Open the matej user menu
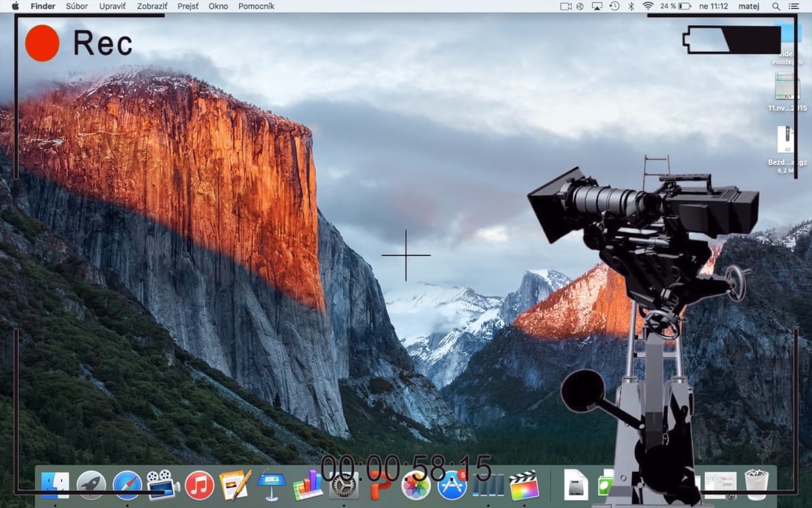Image resolution: width=812 pixels, height=508 pixels. pos(748,6)
